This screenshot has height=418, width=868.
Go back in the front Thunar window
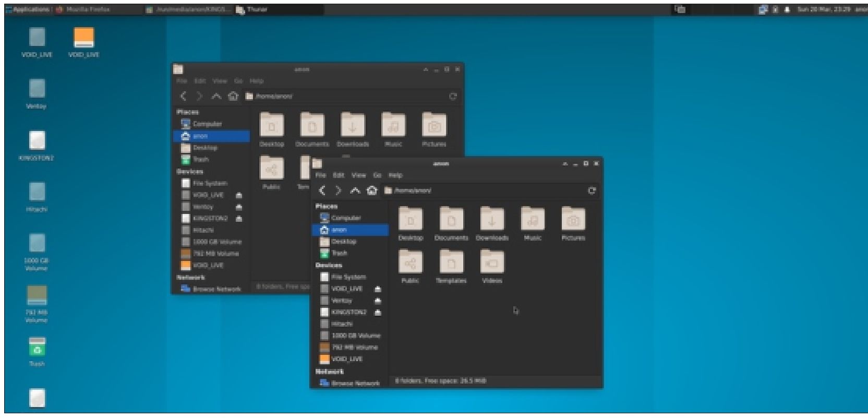click(x=322, y=190)
